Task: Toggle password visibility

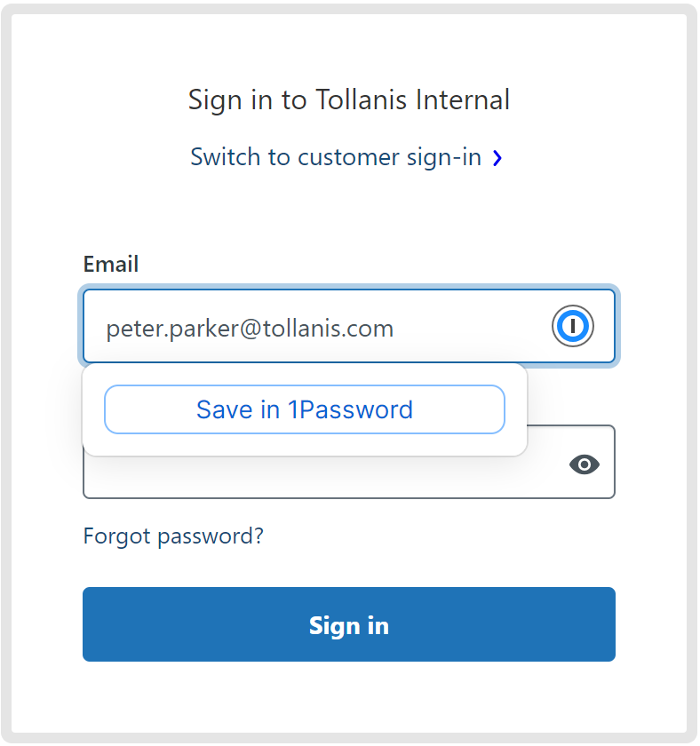Action: click(x=585, y=464)
